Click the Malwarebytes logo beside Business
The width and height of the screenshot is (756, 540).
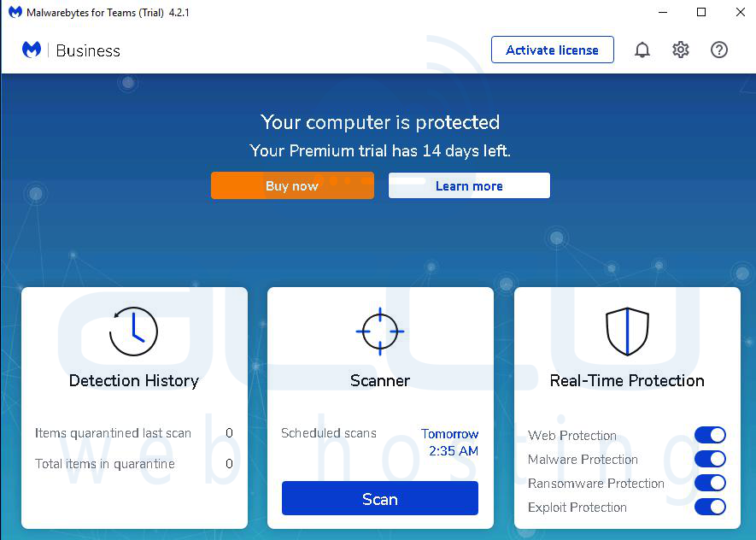32,50
